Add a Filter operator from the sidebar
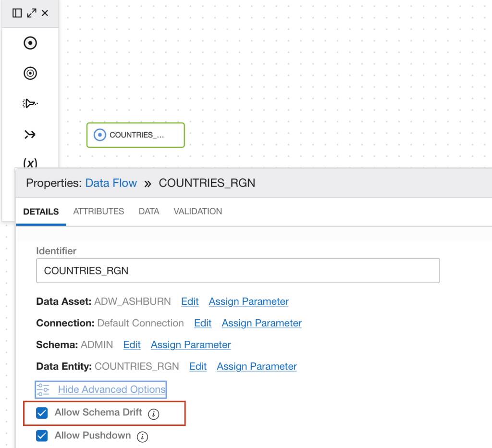This screenshot has height=448, width=492. pyautogui.click(x=30, y=102)
